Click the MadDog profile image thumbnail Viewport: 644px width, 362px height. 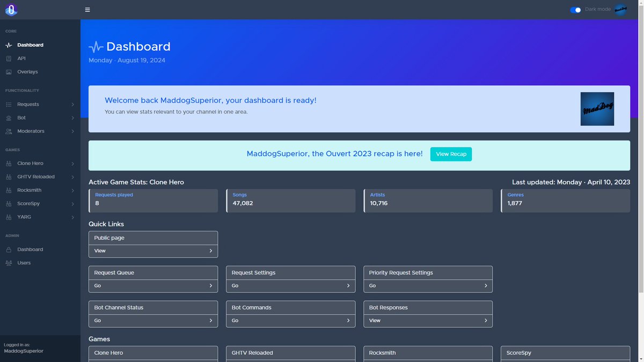click(x=597, y=109)
